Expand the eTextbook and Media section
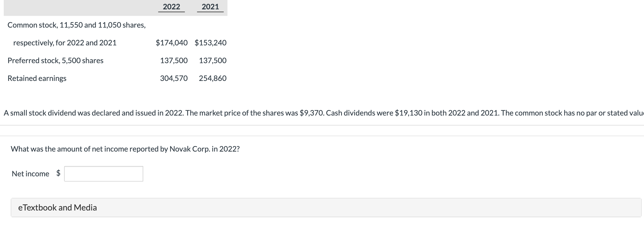This screenshot has height=225, width=644. click(58, 207)
